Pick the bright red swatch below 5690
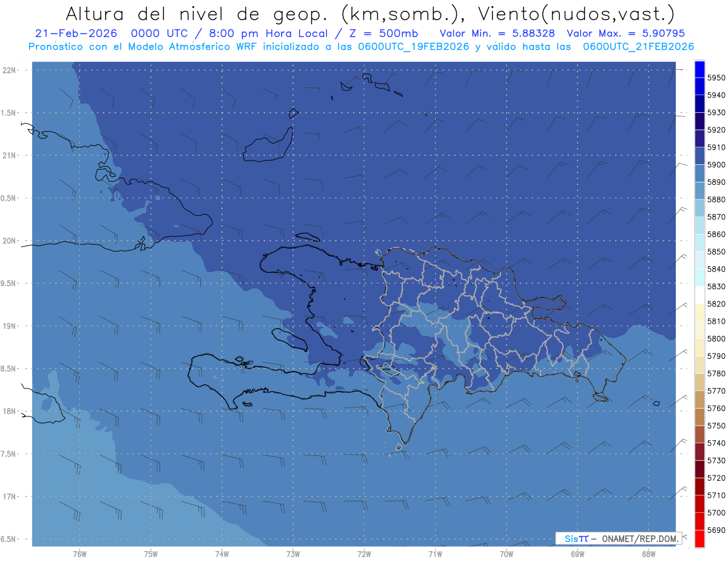The width and height of the screenshot is (728, 562). click(699, 538)
